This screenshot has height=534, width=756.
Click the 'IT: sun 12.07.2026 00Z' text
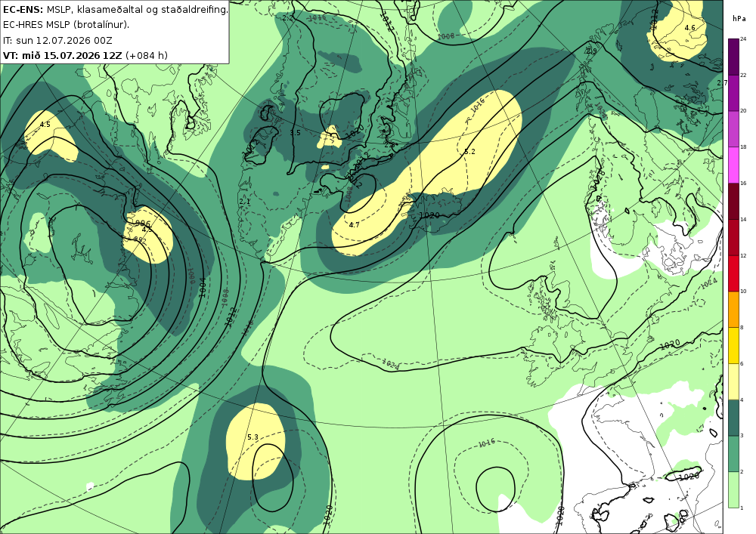(x=57, y=40)
